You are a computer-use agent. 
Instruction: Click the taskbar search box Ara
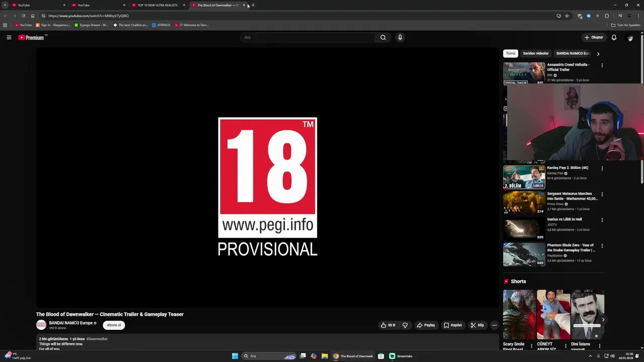(269, 356)
